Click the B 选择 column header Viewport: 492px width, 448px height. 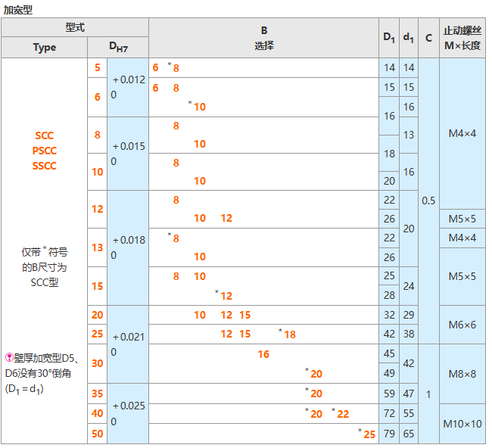[264, 38]
